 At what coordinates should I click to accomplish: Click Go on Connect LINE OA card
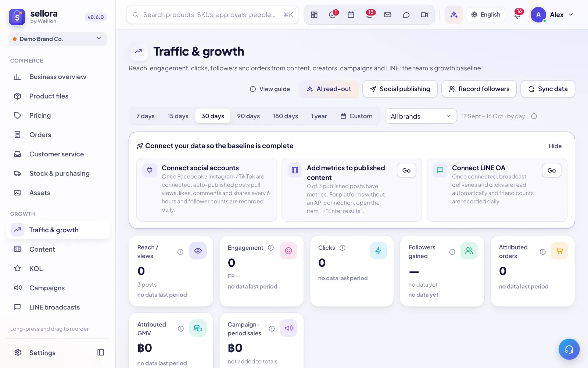tap(551, 170)
